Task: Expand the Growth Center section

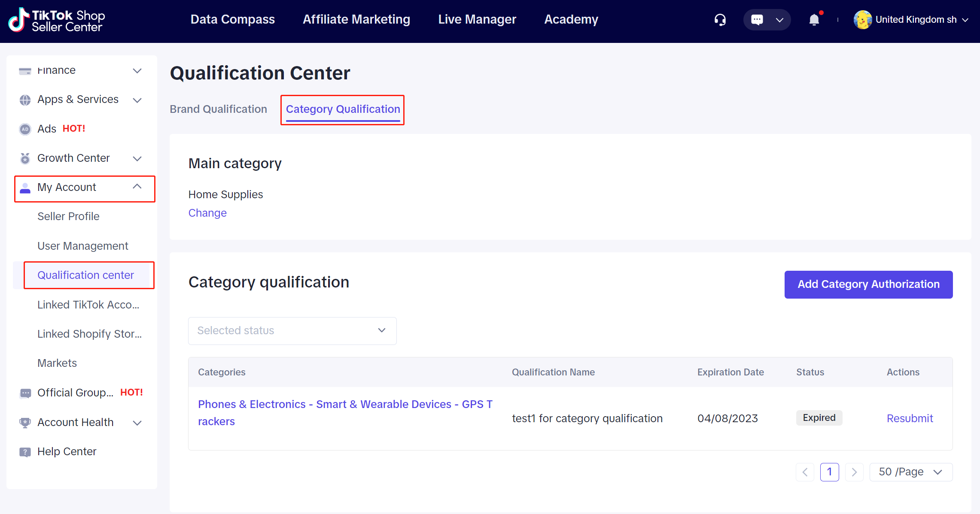Action: pyautogui.click(x=137, y=158)
